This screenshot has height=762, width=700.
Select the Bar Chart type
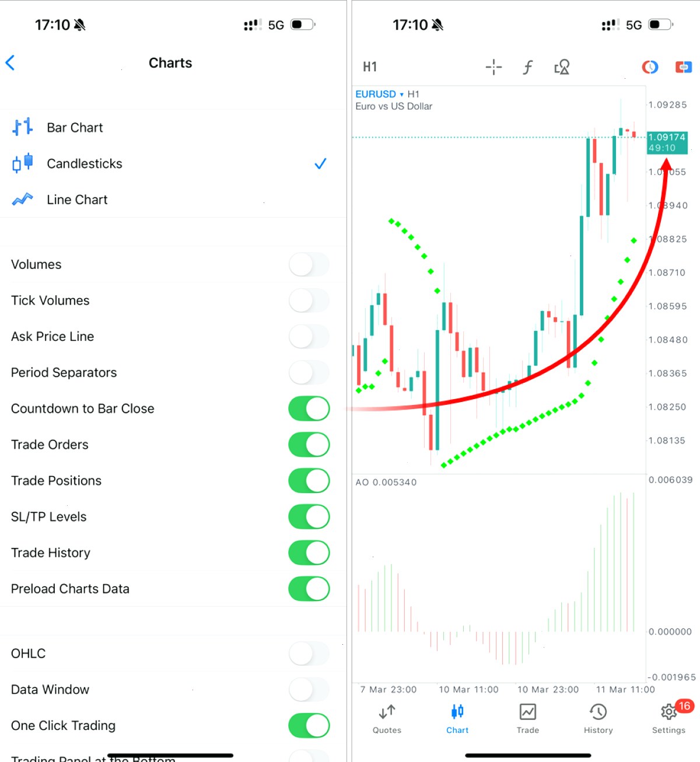click(x=173, y=127)
